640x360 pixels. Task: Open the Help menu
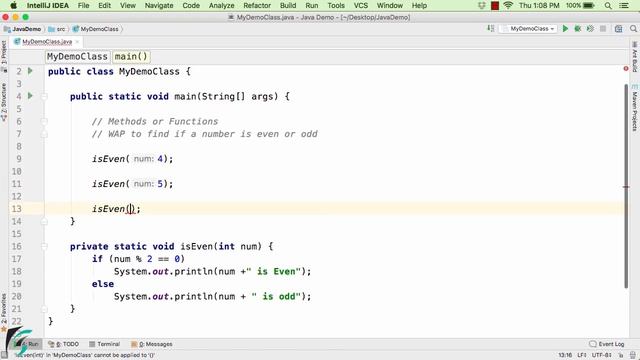coord(419,5)
